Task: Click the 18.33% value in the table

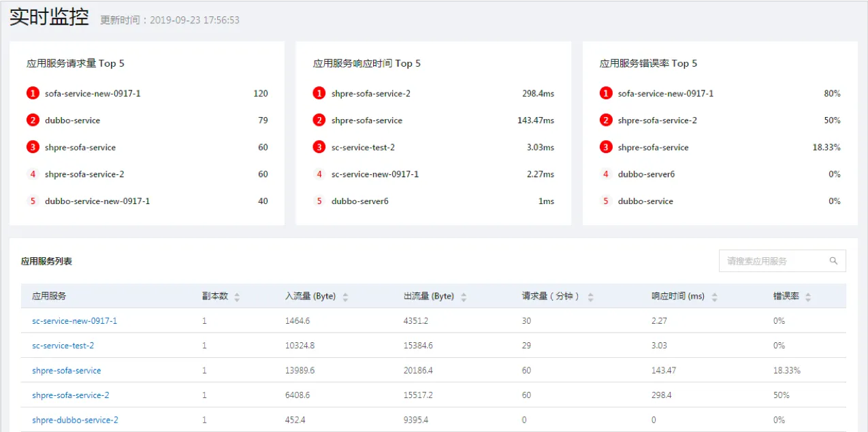Action: [787, 371]
